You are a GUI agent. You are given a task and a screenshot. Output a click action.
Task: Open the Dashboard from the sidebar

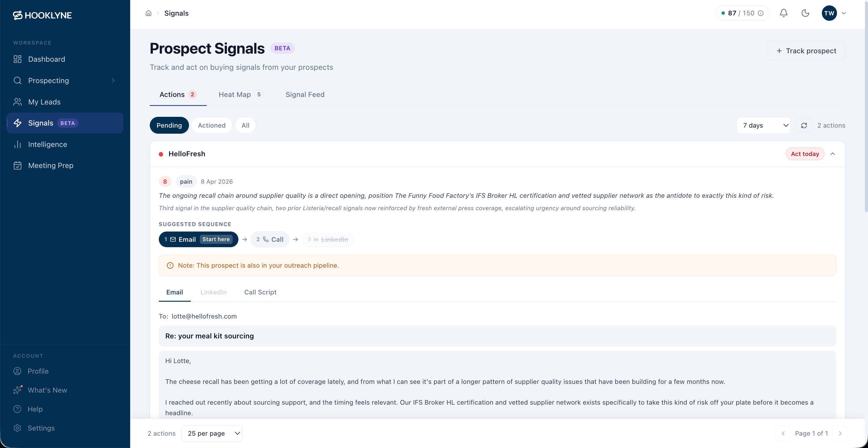click(x=46, y=59)
